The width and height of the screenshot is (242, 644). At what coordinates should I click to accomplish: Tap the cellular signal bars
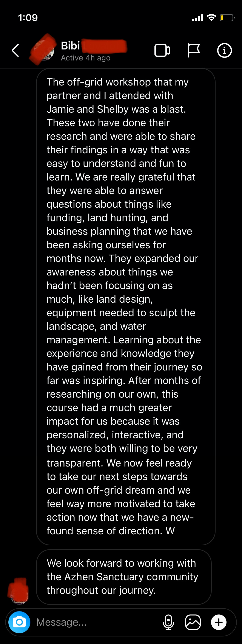point(197,18)
